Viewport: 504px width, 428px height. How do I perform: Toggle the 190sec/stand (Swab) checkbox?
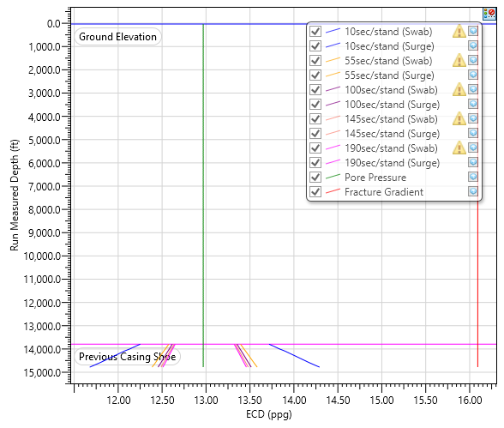[315, 148]
